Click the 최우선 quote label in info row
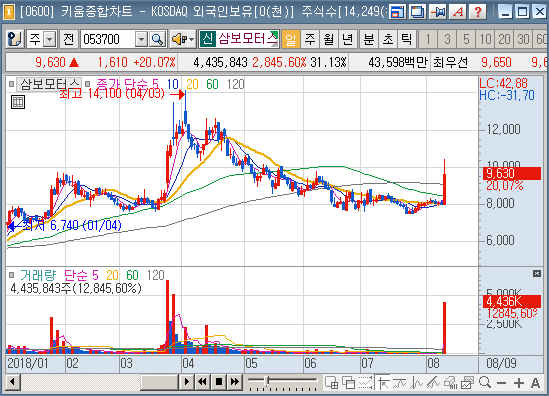The height and width of the screenshot is (396, 549). [451, 63]
